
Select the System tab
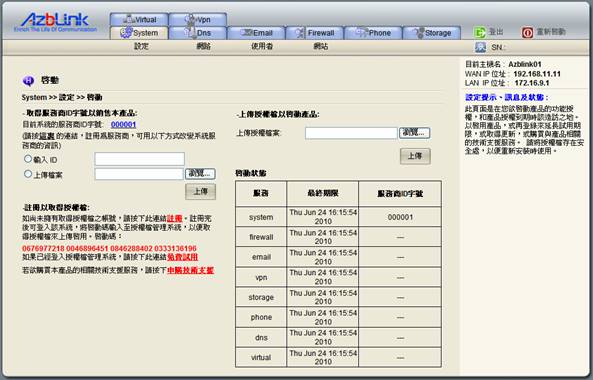(139, 33)
